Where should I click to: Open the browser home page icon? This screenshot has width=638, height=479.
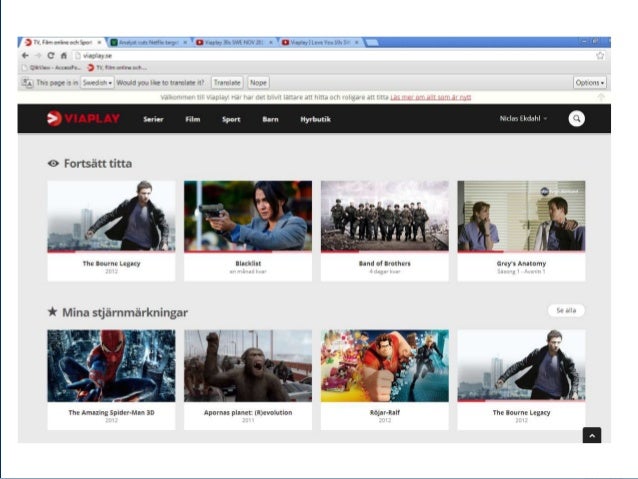coord(64,55)
